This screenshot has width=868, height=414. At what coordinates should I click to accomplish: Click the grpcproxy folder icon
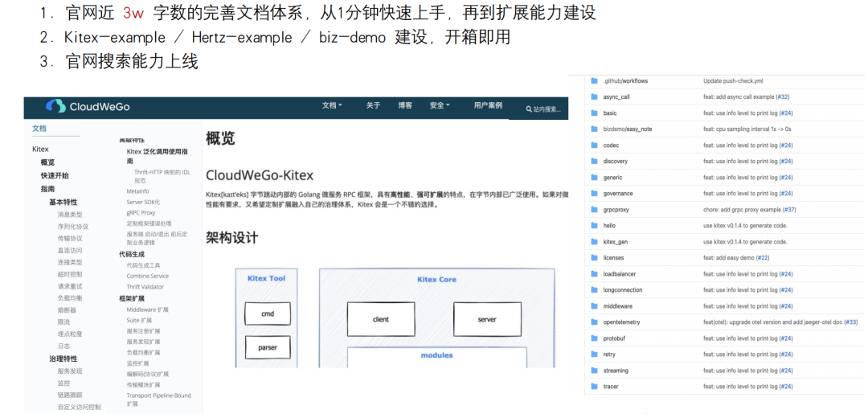click(x=595, y=210)
